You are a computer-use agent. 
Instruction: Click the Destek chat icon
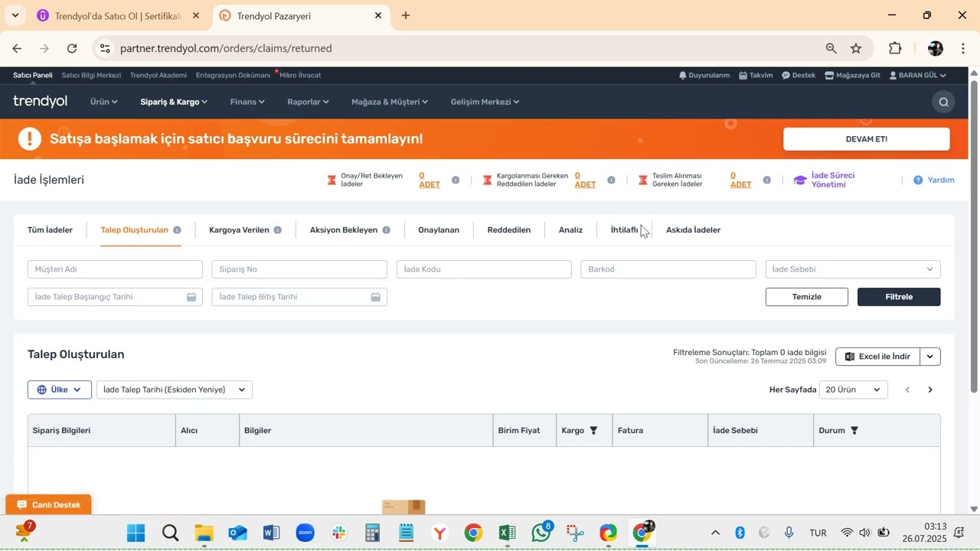(786, 76)
